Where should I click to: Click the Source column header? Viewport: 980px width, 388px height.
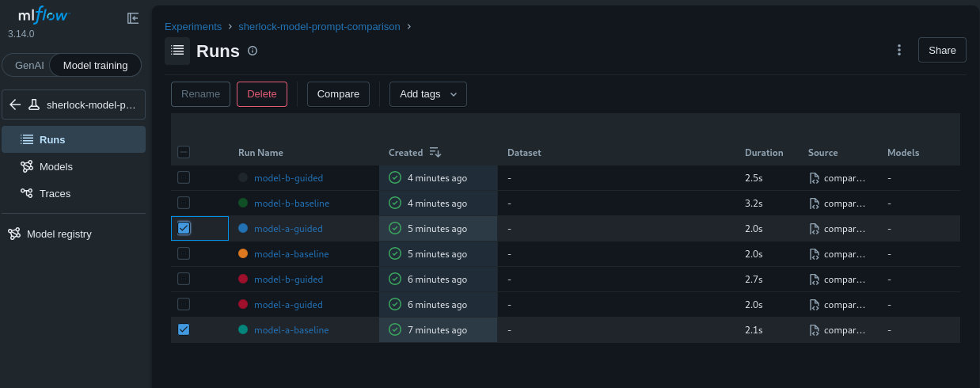[x=822, y=153]
